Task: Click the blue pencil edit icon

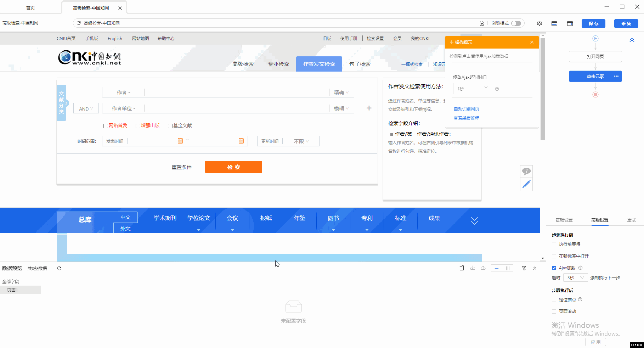Action: coord(526,184)
